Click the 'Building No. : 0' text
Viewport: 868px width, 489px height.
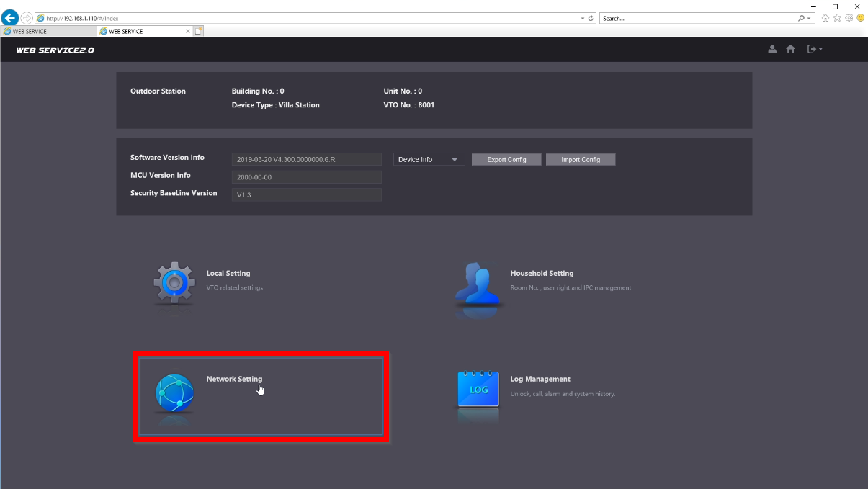258,91
